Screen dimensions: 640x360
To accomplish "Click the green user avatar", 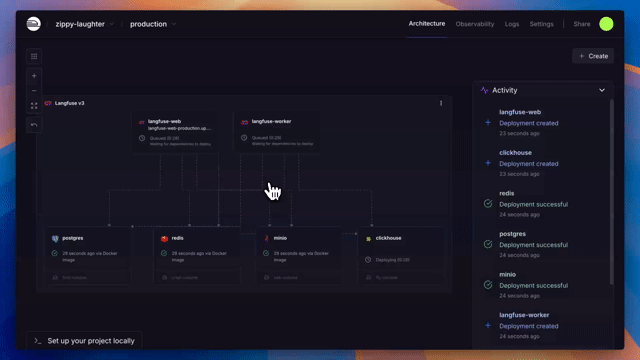I will pyautogui.click(x=606, y=24).
